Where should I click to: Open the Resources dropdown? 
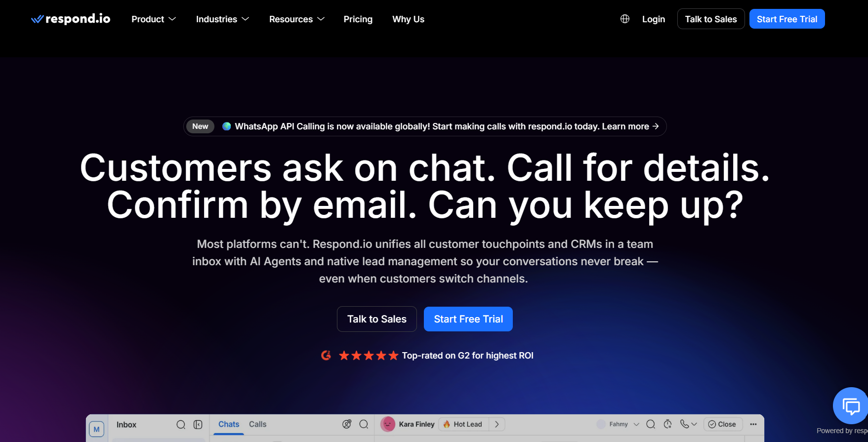(296, 19)
